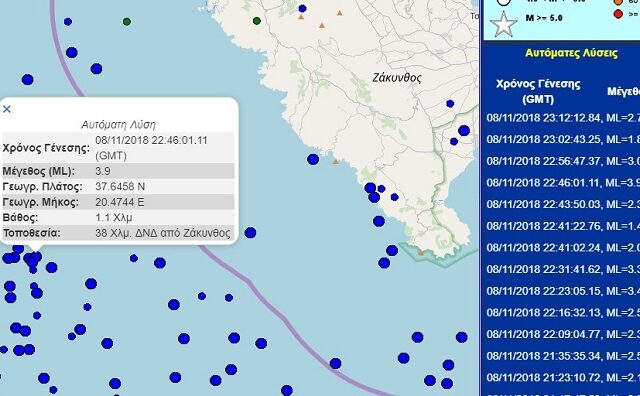Choose the 08/11/2018 22:23:05.15 list entry
Image resolution: width=640 pixels, height=396 pixels.
(563, 291)
